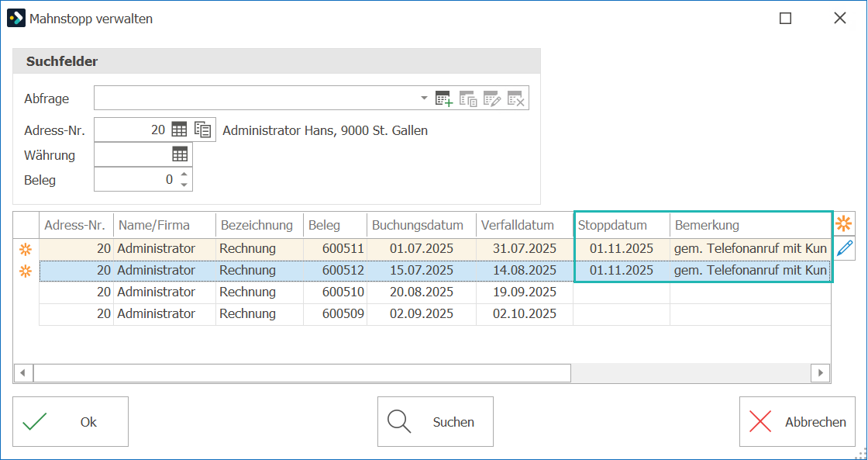Click Buchungsdatum 01.07.2025 cell

(422, 249)
